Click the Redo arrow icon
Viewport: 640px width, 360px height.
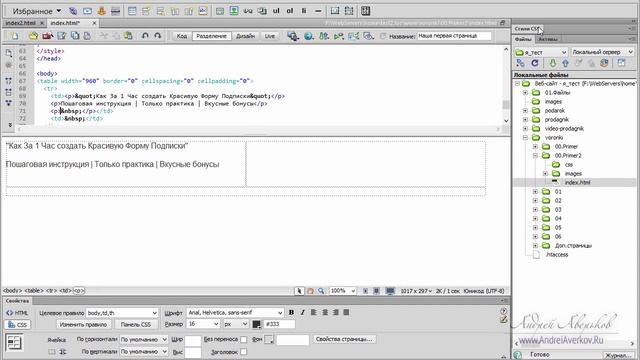point(158,36)
